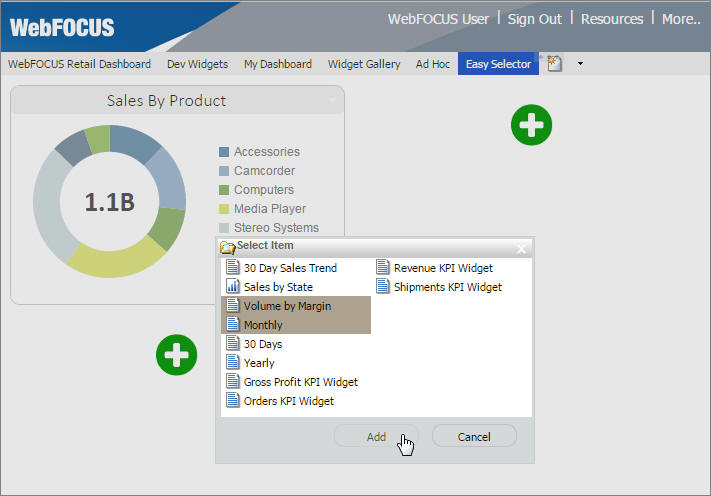This screenshot has height=496, width=711.
Task: Close the Select Item dialog with X
Action: click(x=521, y=248)
